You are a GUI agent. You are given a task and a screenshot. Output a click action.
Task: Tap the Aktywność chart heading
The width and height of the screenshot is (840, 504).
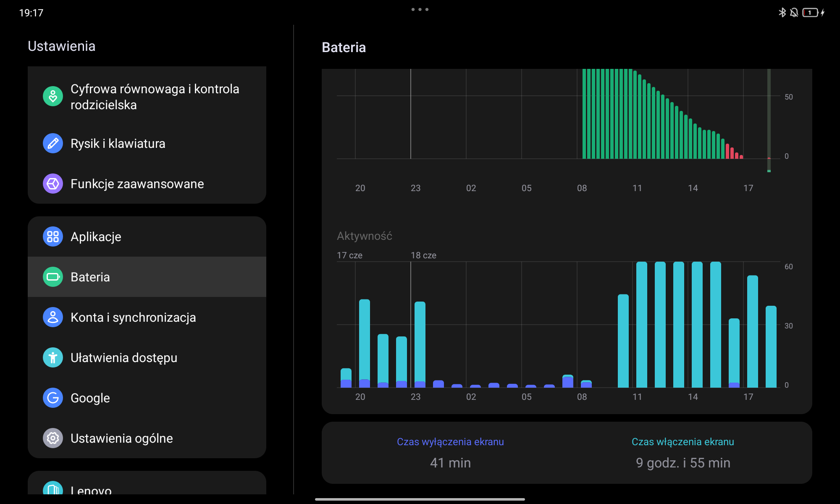(365, 236)
